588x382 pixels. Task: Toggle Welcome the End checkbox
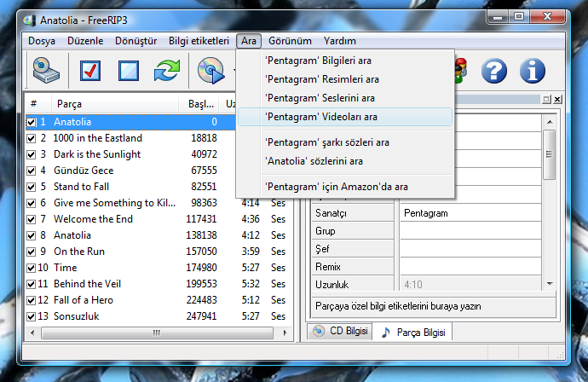coord(32,219)
